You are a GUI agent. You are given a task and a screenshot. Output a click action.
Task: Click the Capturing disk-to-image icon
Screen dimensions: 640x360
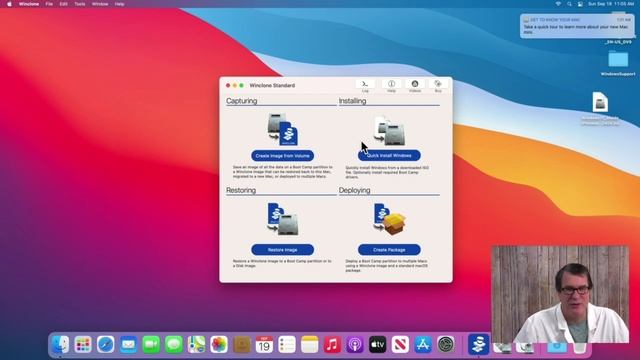click(282, 129)
